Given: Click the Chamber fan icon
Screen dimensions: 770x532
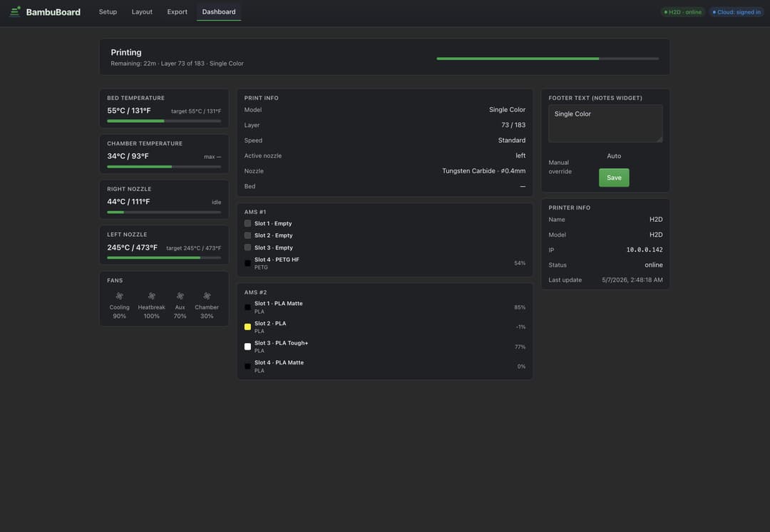Looking at the screenshot, I should point(207,296).
